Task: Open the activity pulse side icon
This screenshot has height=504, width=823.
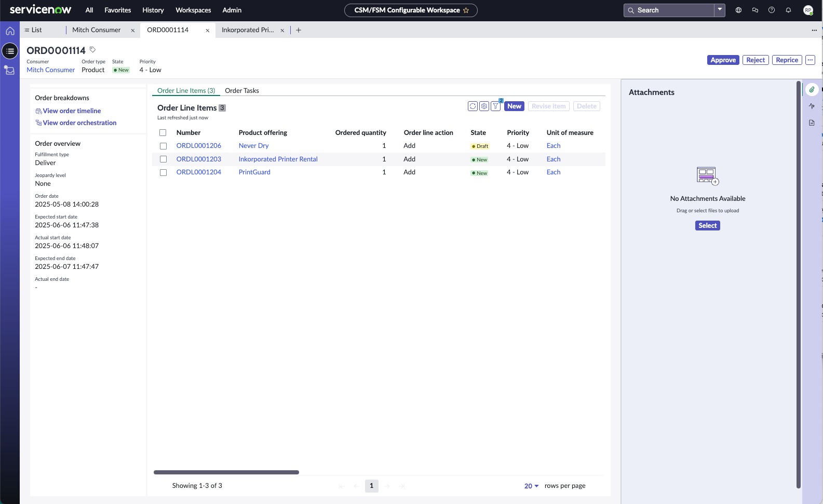Action: click(x=812, y=106)
